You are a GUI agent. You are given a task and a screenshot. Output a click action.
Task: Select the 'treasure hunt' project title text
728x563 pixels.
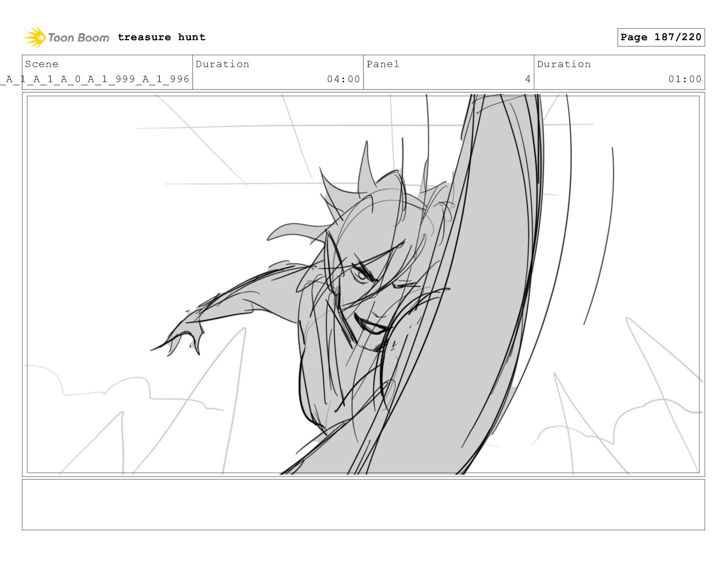161,37
